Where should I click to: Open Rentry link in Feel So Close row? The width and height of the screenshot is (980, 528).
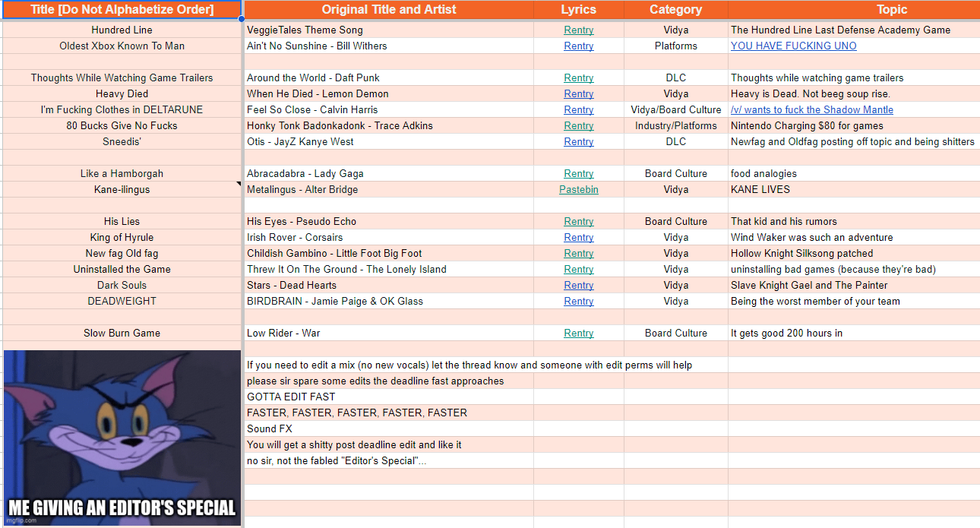pyautogui.click(x=578, y=110)
